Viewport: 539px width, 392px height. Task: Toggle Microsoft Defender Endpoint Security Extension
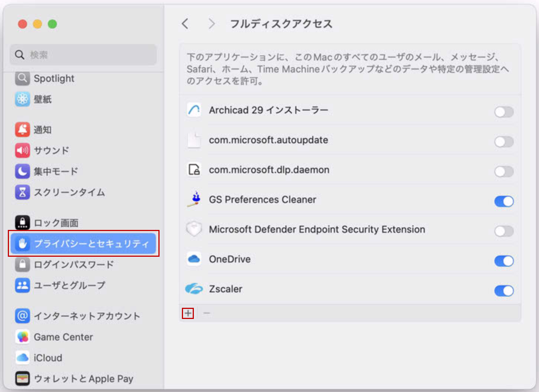click(504, 231)
